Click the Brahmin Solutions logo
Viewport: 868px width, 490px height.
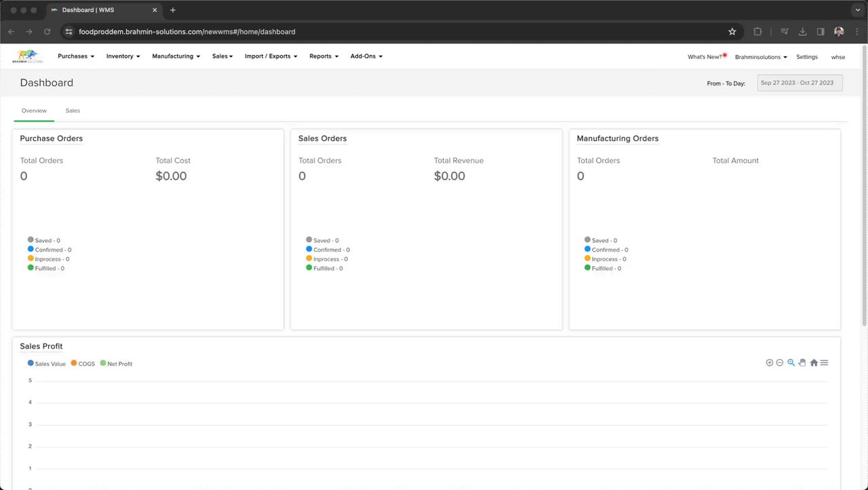(x=28, y=56)
